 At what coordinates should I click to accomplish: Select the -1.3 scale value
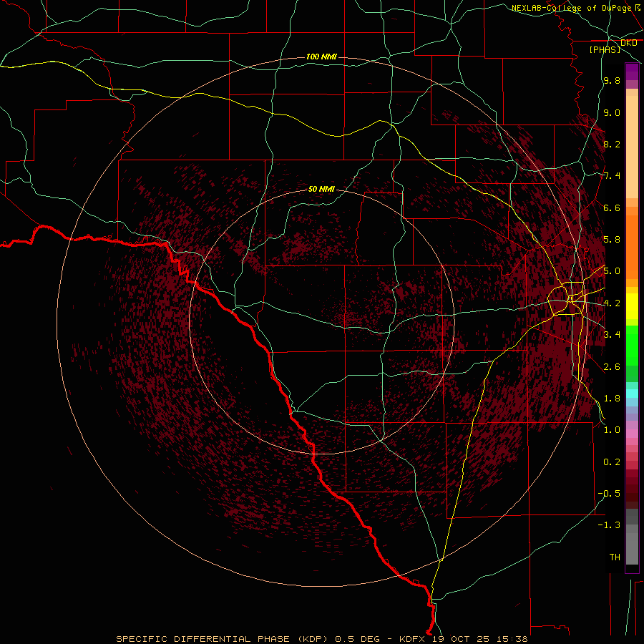click(x=609, y=525)
